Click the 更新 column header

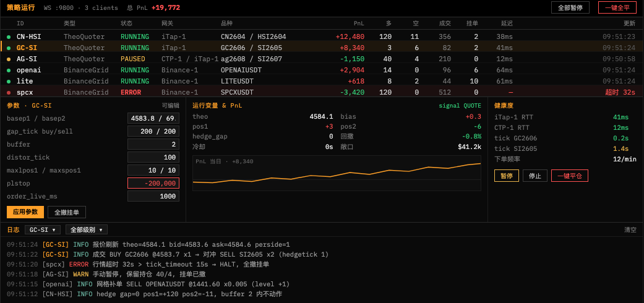tap(629, 23)
